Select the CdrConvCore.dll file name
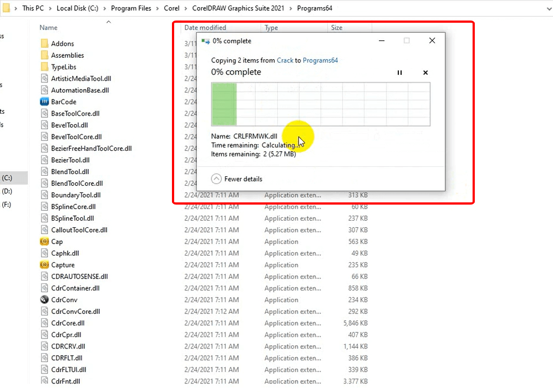This screenshot has height=392, width=553. coord(75,311)
